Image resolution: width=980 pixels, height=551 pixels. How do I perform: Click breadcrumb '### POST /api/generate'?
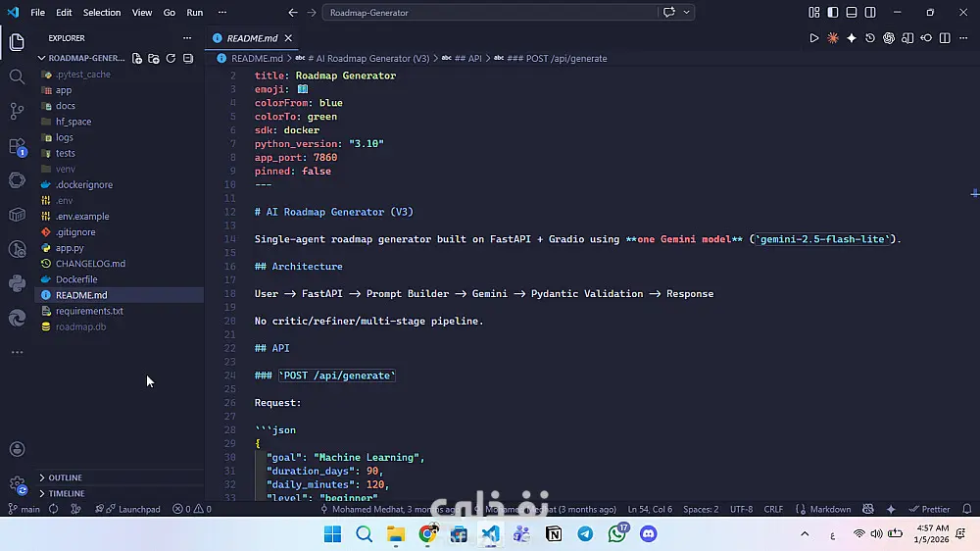[550, 58]
